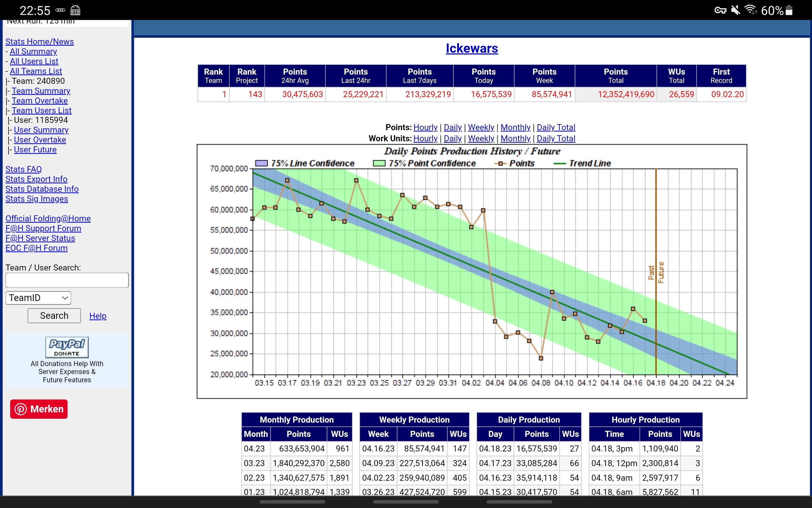The height and width of the screenshot is (508, 812).
Task: Tap the VPN key icon in status bar
Action: (x=720, y=10)
